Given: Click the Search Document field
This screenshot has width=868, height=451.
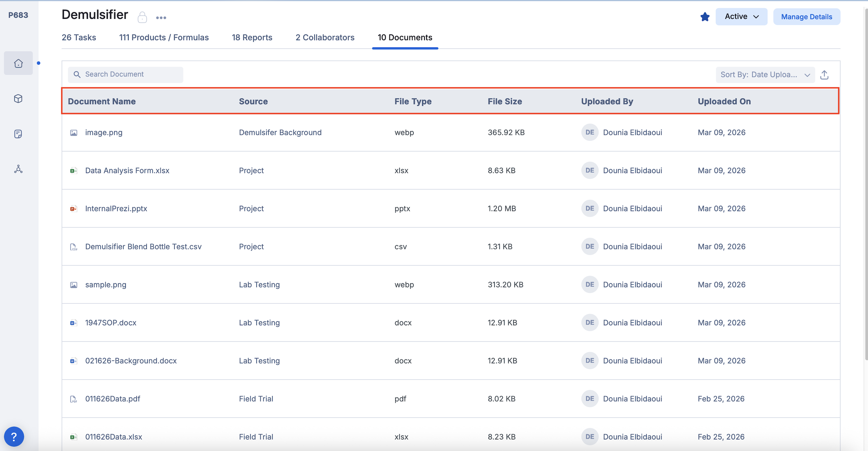Looking at the screenshot, I should click(125, 74).
